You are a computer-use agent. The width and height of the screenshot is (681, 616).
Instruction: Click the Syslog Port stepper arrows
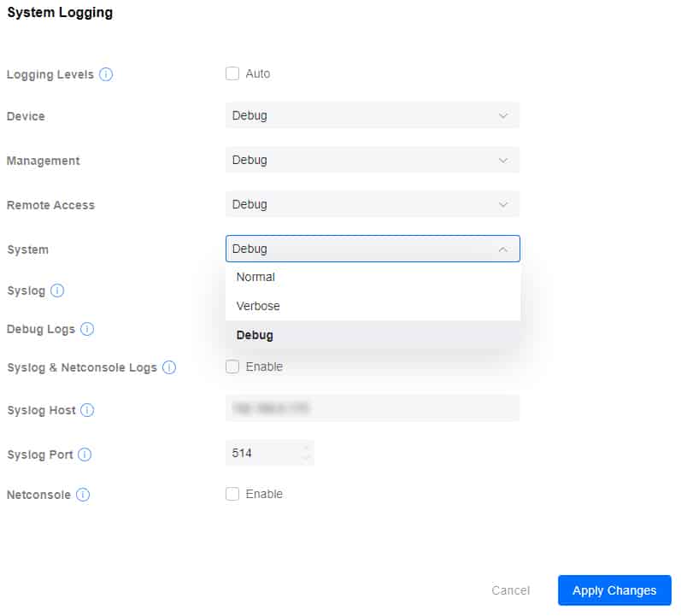pos(307,453)
